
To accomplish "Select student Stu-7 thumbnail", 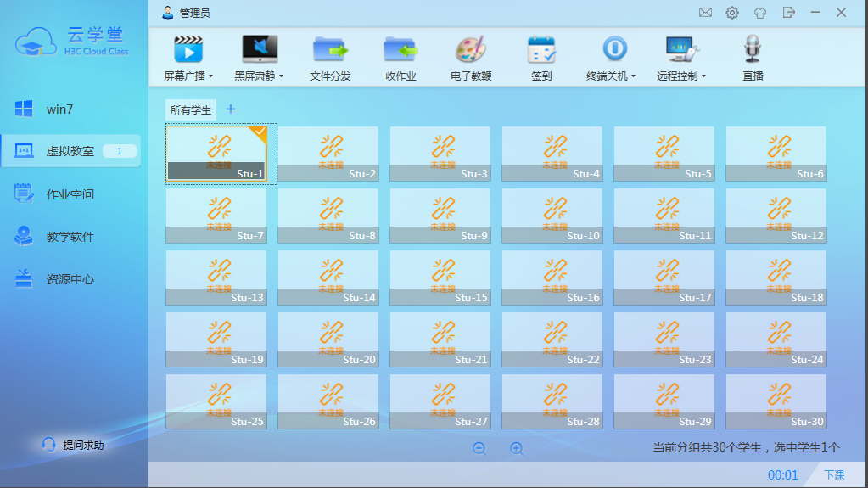I will 216,216.
